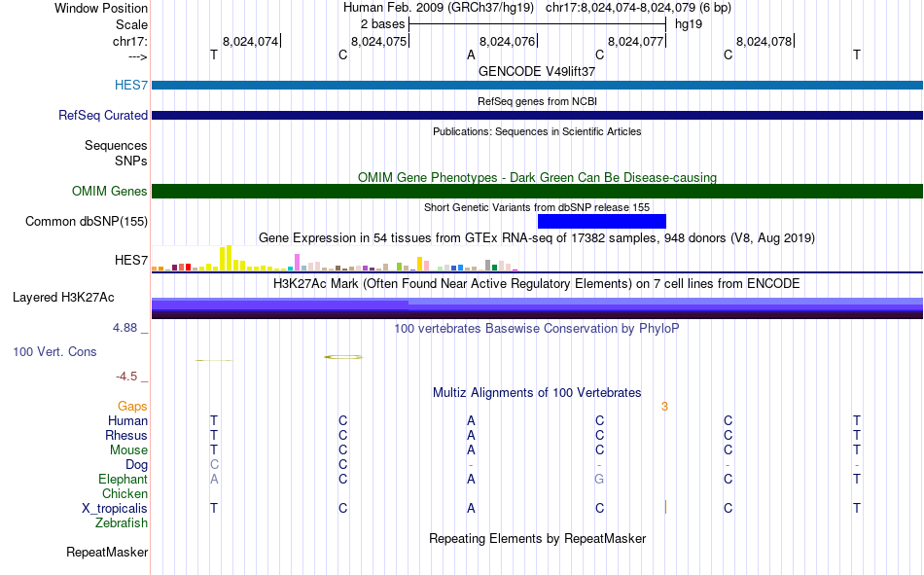Open the GENCODE V49lift37 track title
Image resolution: width=924 pixels, height=575 pixels.
click(x=537, y=71)
